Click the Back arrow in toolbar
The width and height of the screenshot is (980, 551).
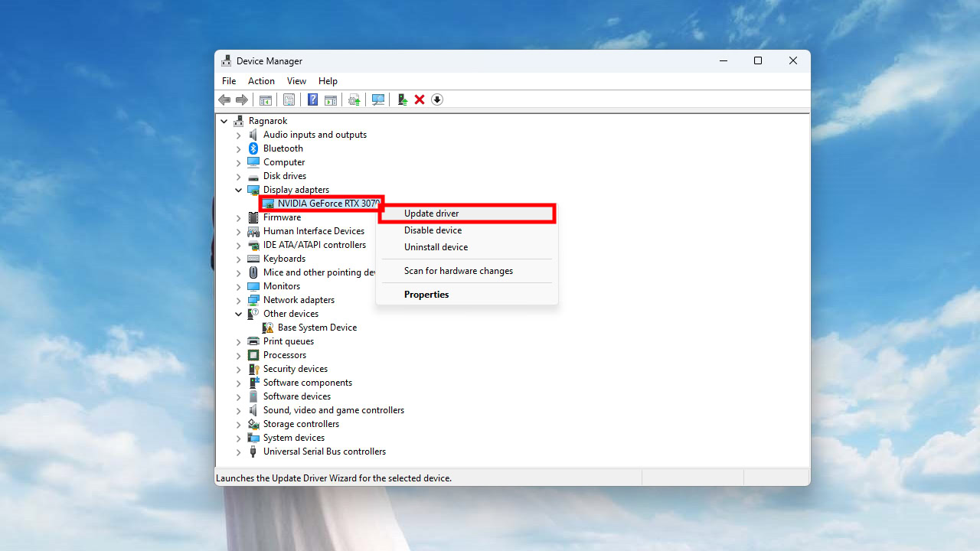pos(224,99)
